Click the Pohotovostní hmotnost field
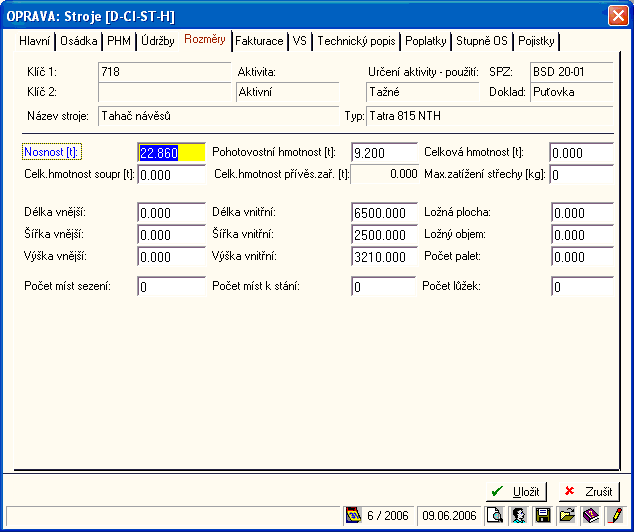This screenshot has height=532, width=634. click(x=384, y=153)
